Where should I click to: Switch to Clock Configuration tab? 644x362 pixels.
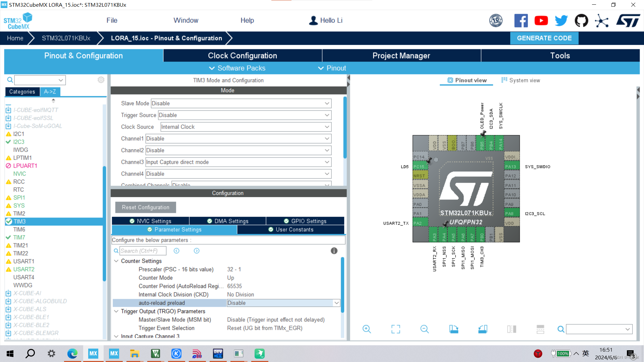click(x=243, y=56)
